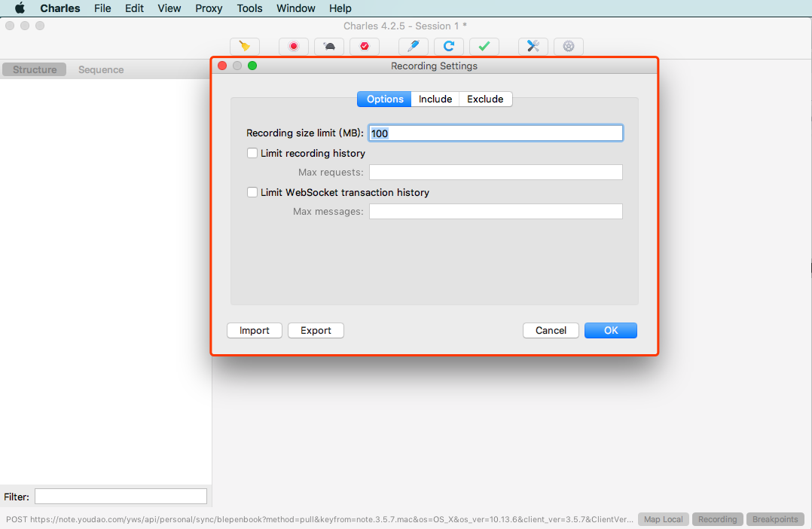Repeat the request with the refresh icon
This screenshot has width=812, height=529.
coord(449,46)
